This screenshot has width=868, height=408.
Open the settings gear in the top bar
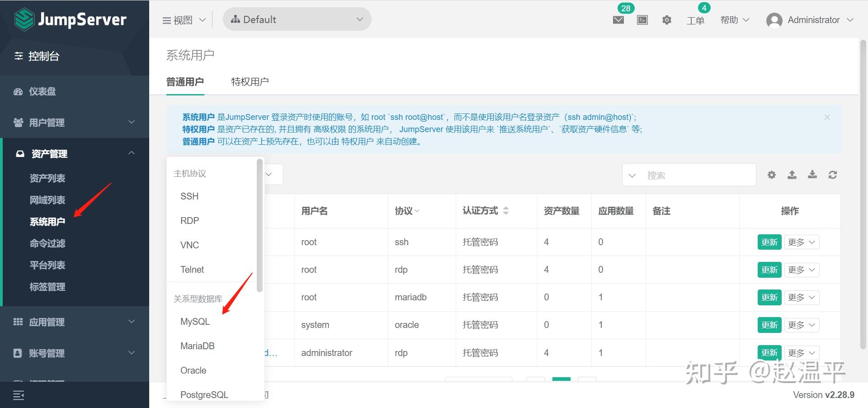pos(666,20)
